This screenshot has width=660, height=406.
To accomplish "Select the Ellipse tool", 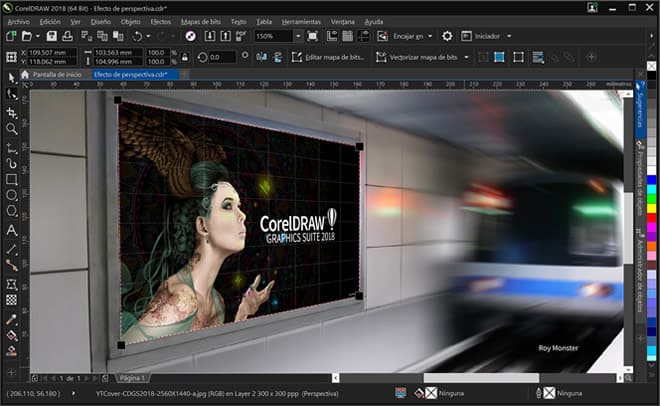I will click(11, 195).
